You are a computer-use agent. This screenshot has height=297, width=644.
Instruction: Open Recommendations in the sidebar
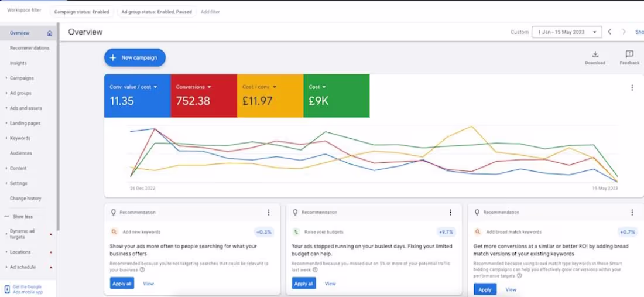[x=30, y=48]
